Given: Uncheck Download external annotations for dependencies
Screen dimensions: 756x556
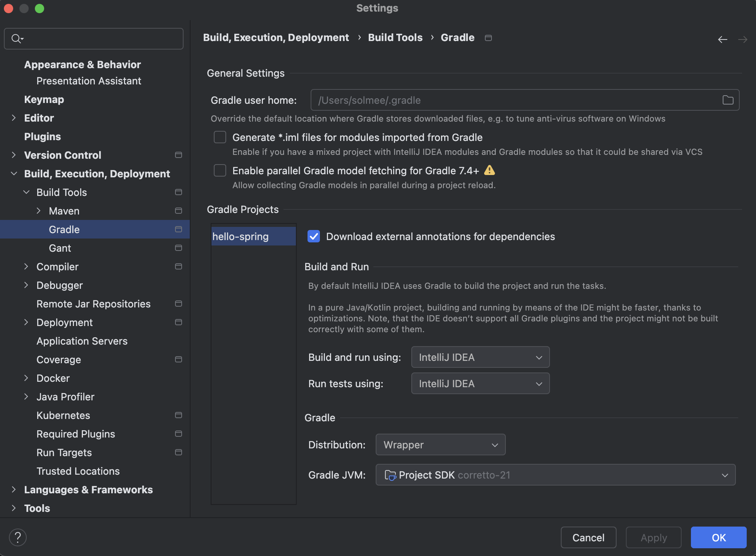Looking at the screenshot, I should [314, 236].
